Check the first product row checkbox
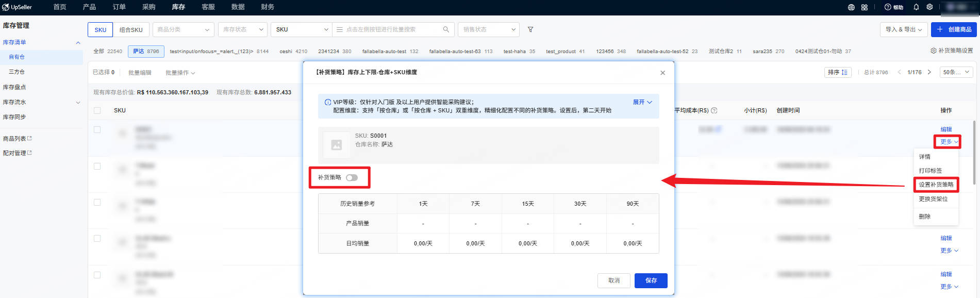980x298 pixels. coord(97,129)
